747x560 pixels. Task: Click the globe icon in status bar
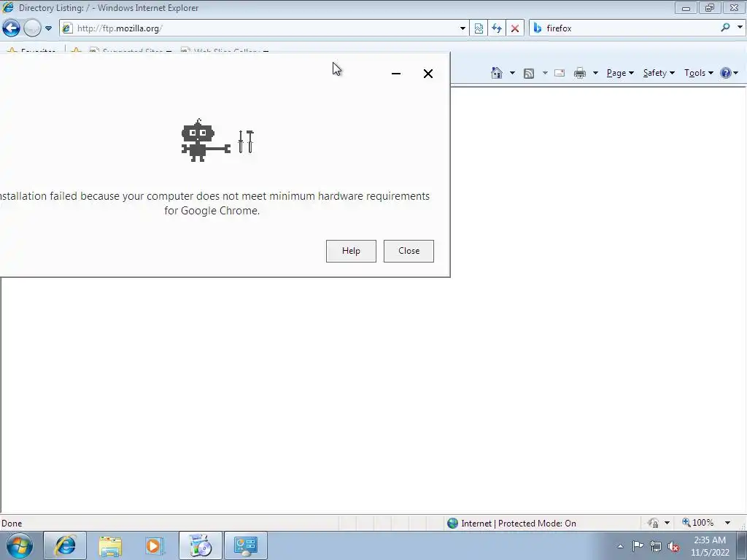coord(452,524)
